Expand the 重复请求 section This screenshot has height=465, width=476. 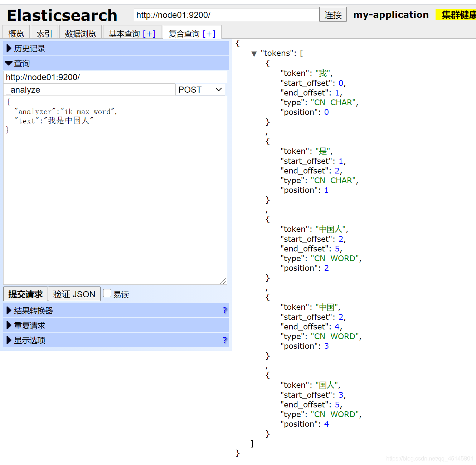(x=116, y=325)
